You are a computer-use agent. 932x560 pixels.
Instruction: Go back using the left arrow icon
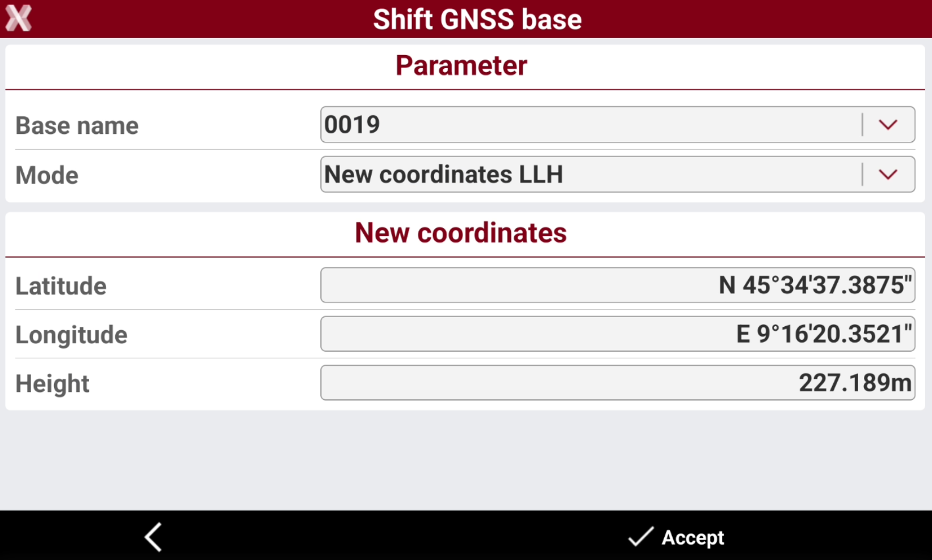[153, 537]
